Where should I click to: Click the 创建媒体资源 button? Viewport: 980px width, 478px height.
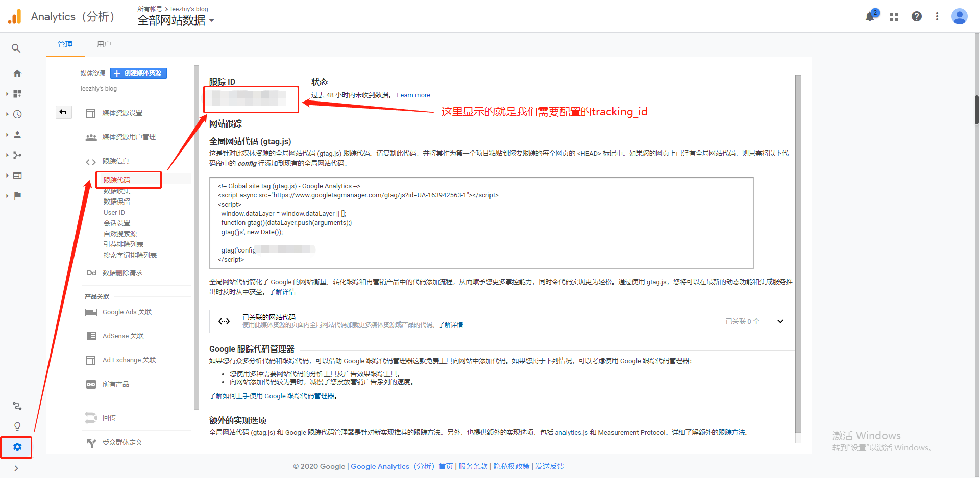click(x=139, y=73)
